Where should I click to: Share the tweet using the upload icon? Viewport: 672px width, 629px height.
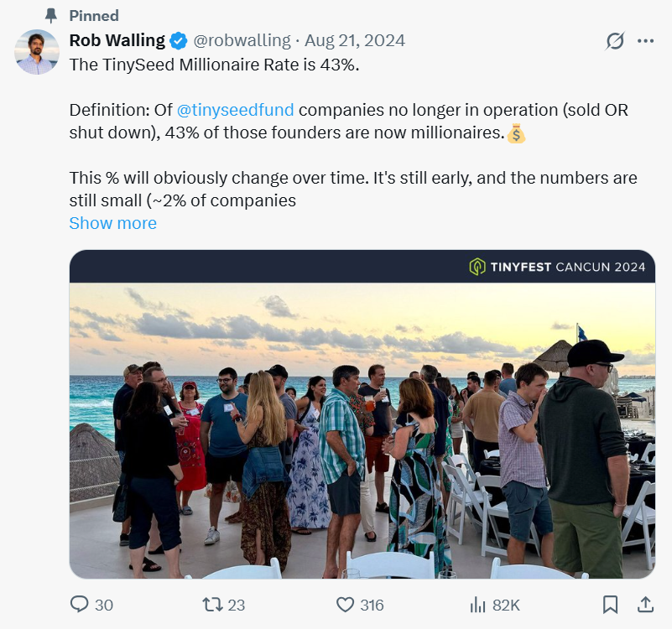645,604
